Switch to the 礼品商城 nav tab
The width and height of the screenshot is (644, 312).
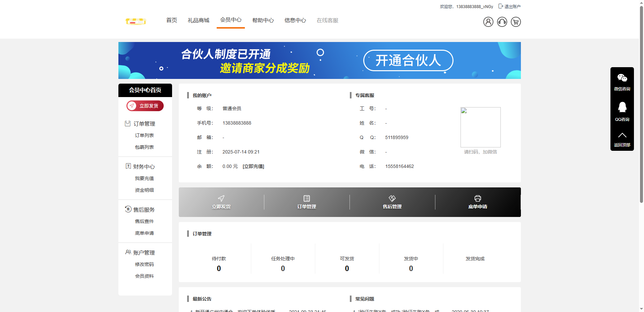pos(198,20)
